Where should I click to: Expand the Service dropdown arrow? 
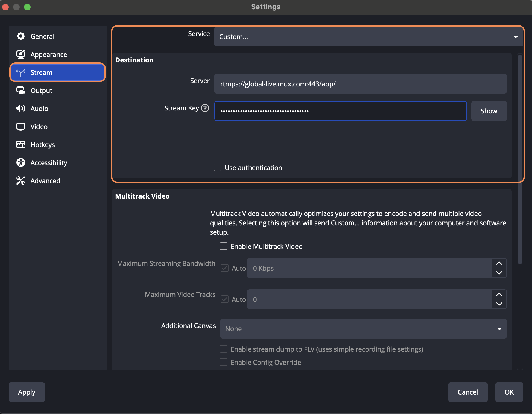516,37
